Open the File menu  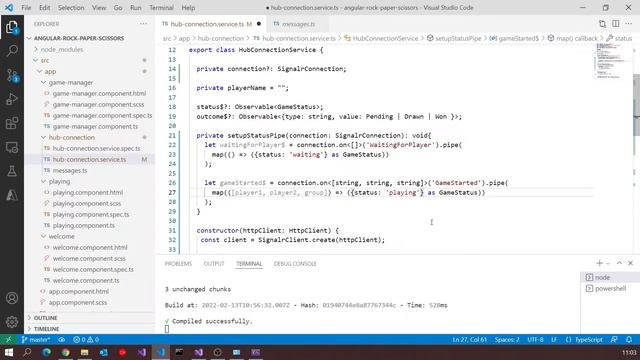pos(26,8)
